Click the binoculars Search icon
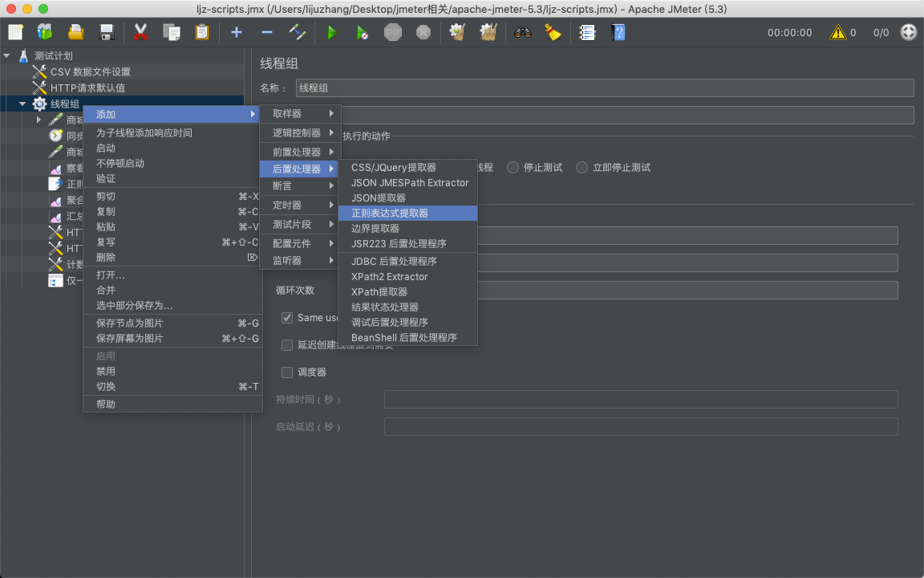Viewport: 924px width, 578px height. point(523,32)
